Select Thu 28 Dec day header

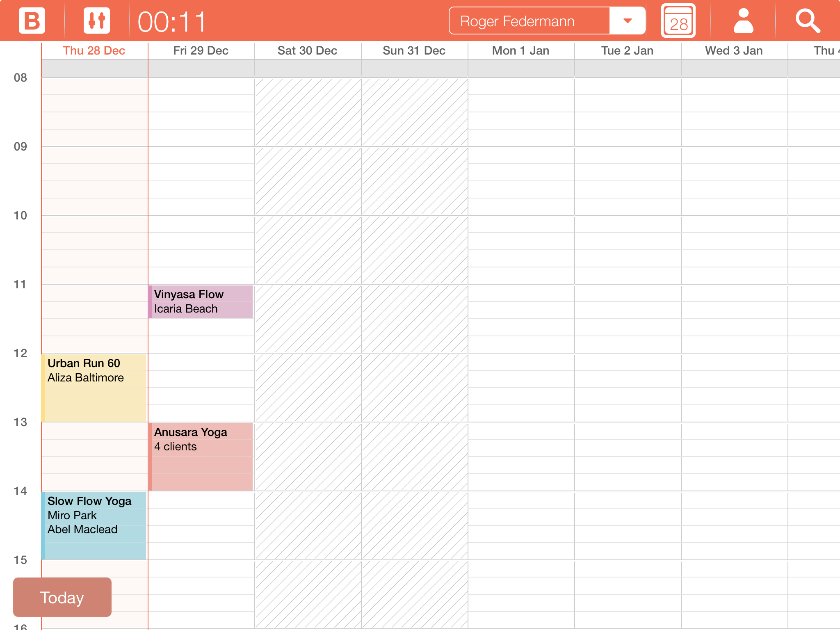[94, 50]
